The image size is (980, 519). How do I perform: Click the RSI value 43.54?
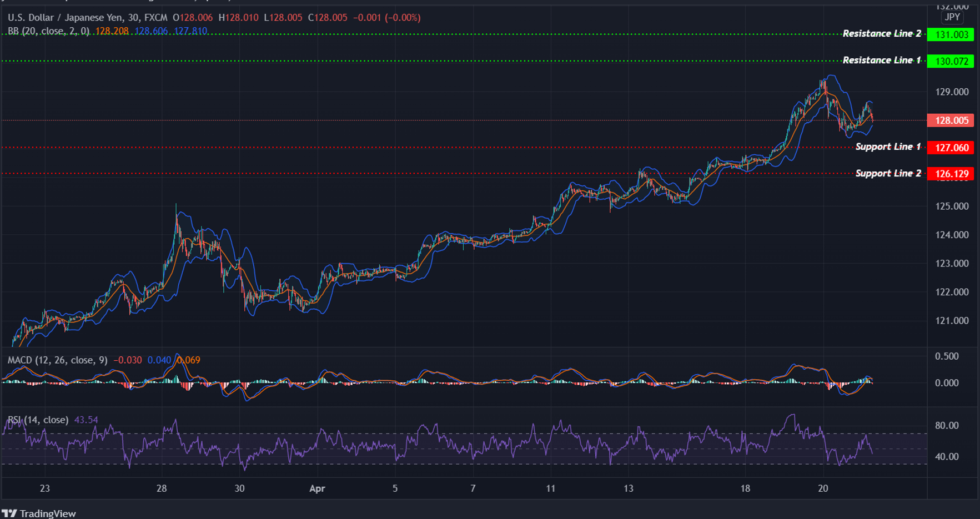pos(87,420)
